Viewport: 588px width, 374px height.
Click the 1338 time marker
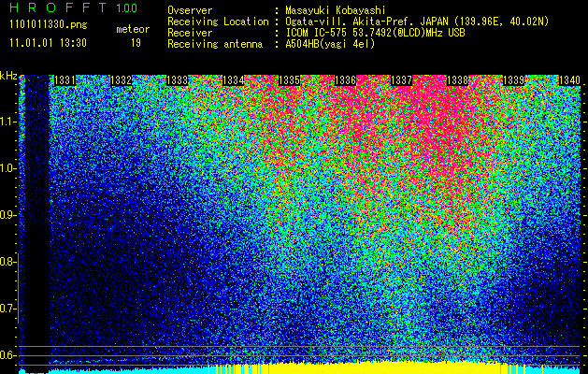[x=457, y=80]
